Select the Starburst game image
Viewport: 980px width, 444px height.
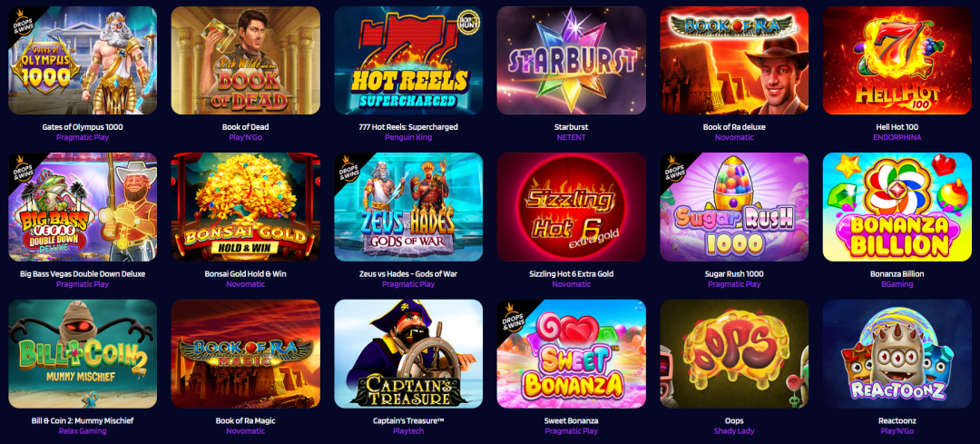(x=572, y=61)
